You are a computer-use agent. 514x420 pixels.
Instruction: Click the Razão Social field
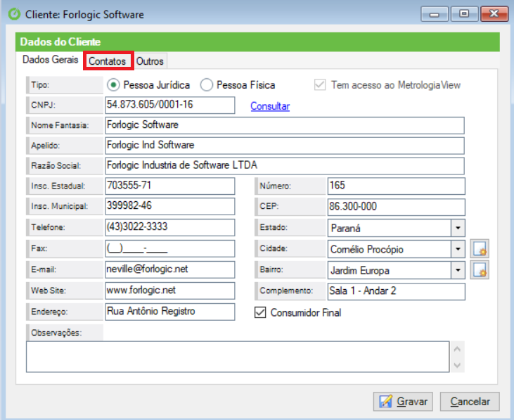(285, 166)
